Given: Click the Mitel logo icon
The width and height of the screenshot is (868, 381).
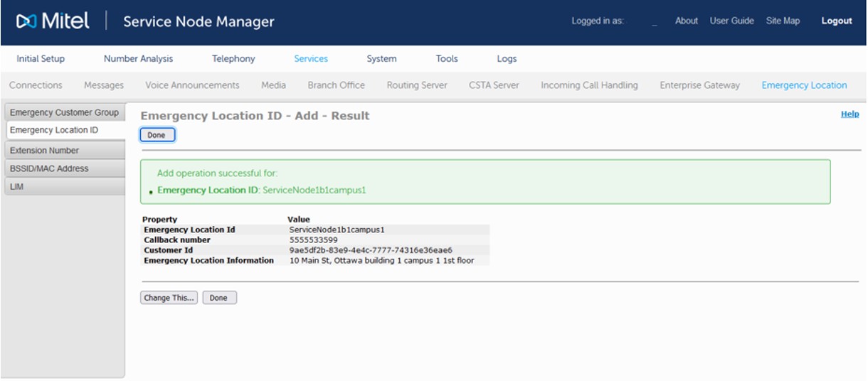Looking at the screenshot, I should pos(27,21).
